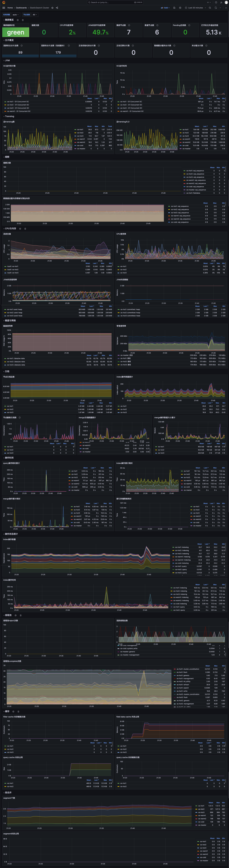The height and width of the screenshot is (868, 229).
Task: Open the help question-mark icon
Action: click(x=216, y=2)
